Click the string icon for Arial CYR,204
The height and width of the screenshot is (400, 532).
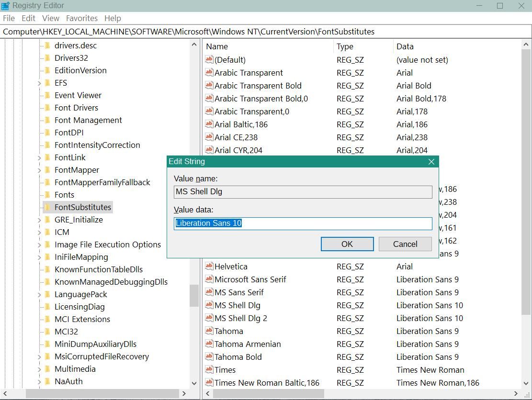click(x=209, y=150)
